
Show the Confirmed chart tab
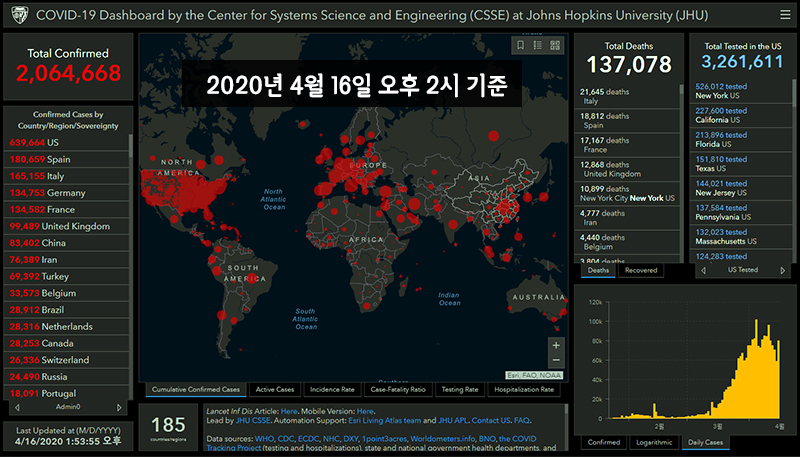coord(604,442)
